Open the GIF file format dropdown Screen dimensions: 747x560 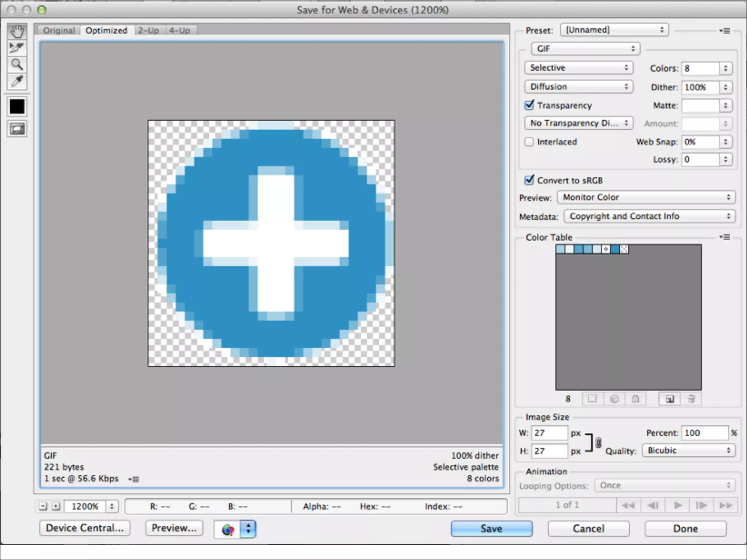point(585,48)
